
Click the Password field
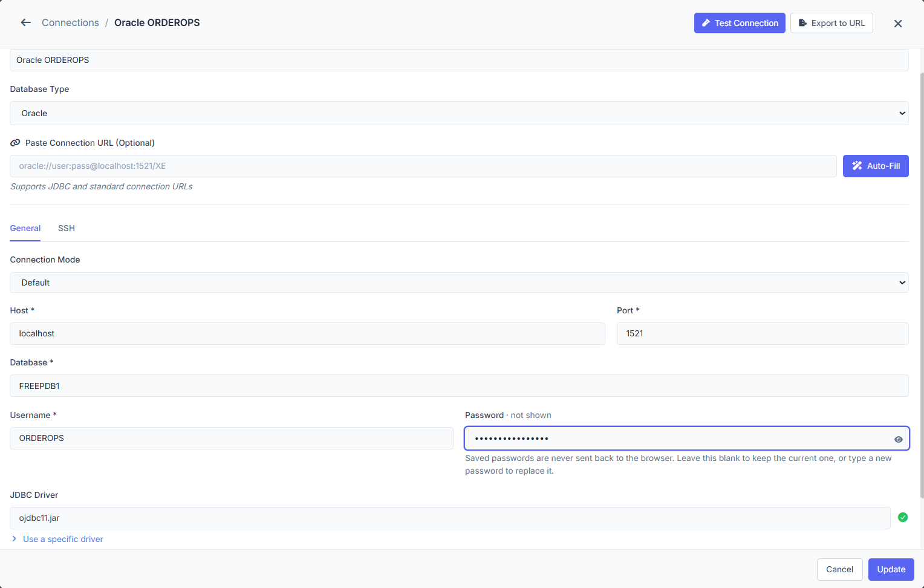(x=687, y=439)
